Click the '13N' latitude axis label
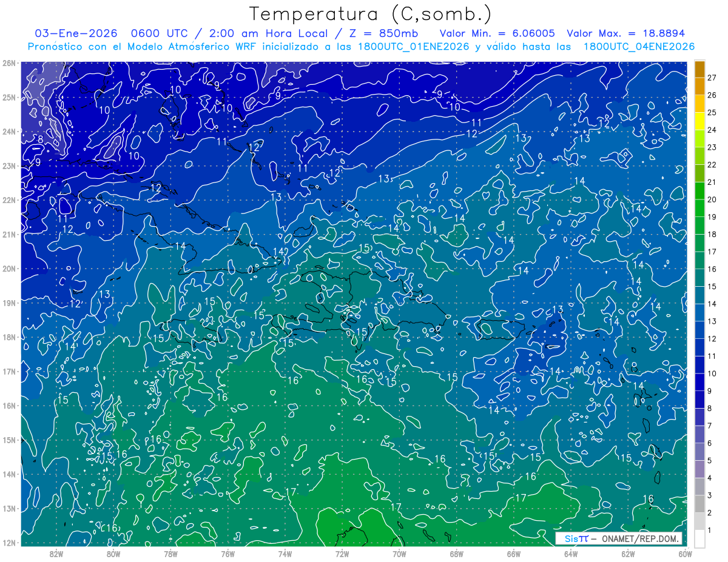 (x=8, y=508)
